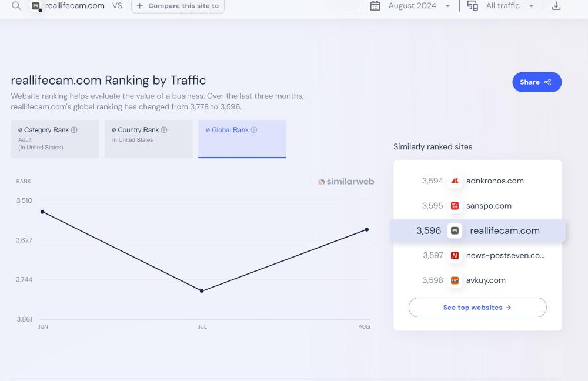Click the Category Rank info icon
This screenshot has width=588, height=381.
coord(74,130)
